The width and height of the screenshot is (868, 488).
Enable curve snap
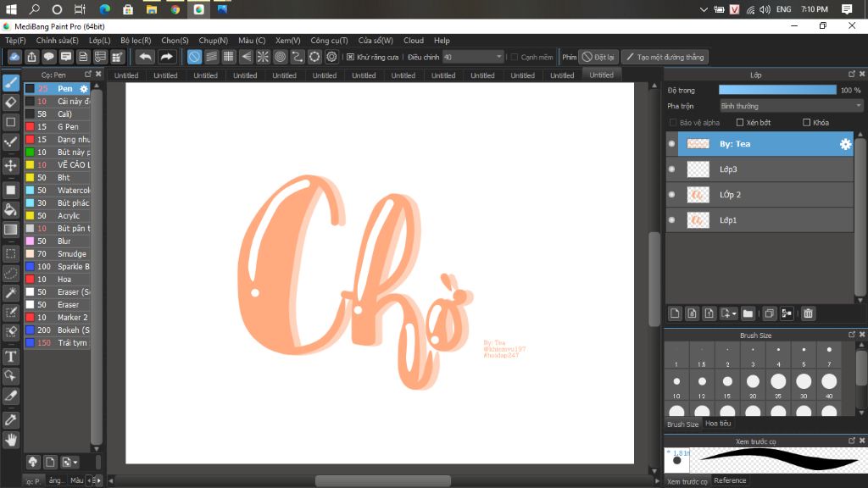tap(298, 57)
